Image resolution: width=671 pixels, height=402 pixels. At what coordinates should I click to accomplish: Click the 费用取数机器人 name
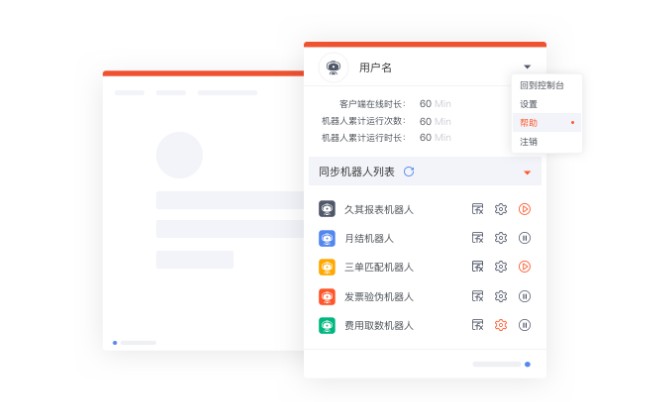(x=379, y=326)
